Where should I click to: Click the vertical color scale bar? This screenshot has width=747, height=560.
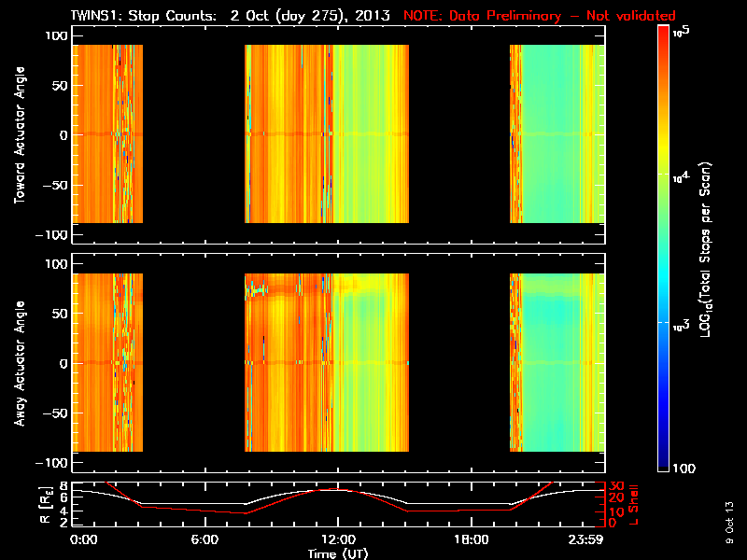(664, 247)
